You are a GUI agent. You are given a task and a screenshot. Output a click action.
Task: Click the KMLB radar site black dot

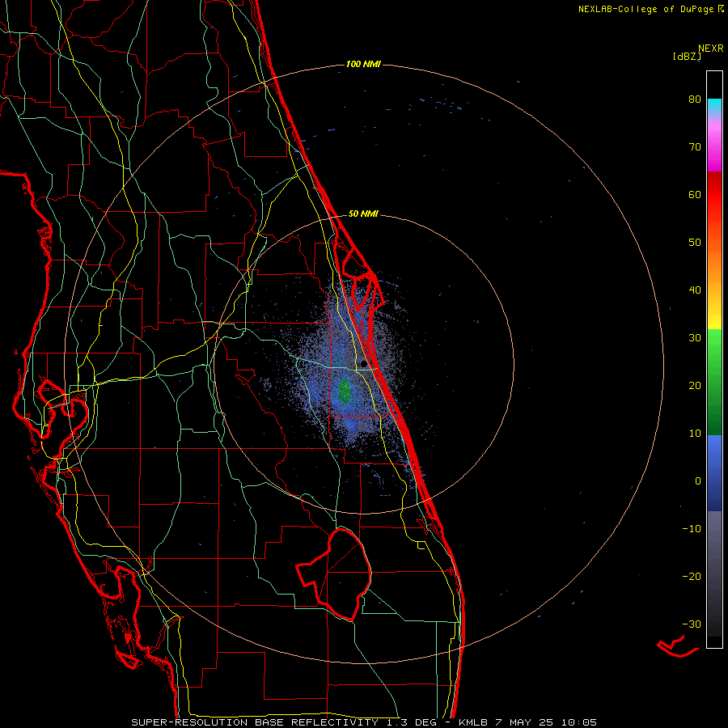[x=363, y=363]
